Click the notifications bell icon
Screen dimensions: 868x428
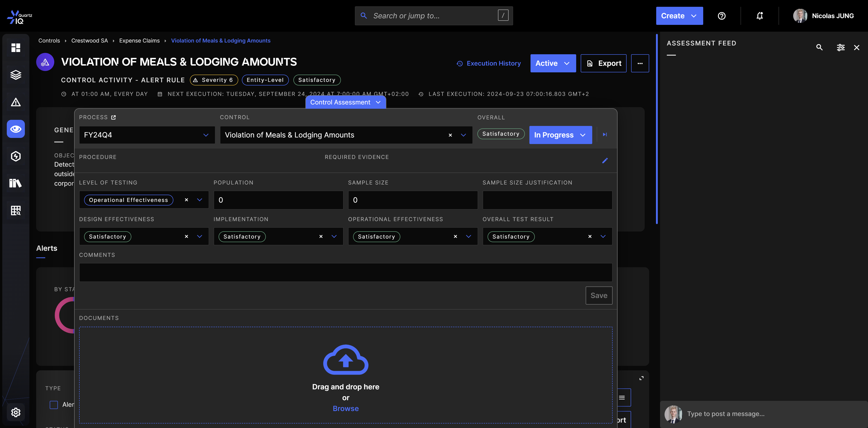coord(759,16)
